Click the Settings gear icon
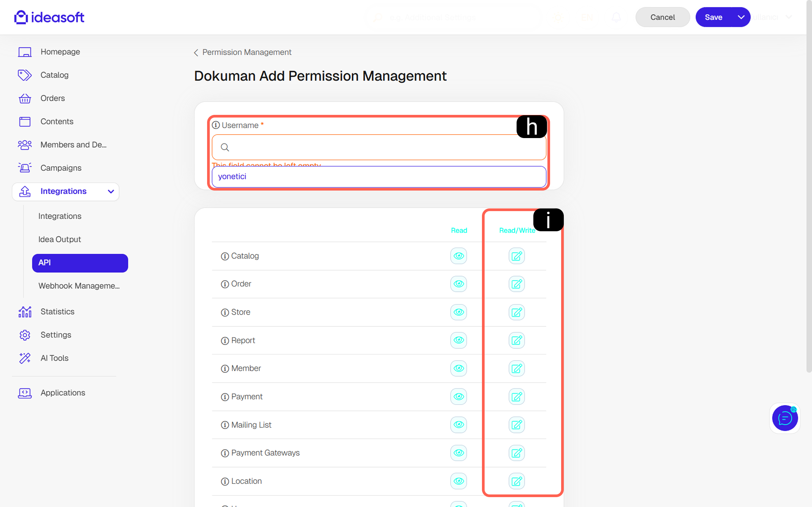The image size is (812, 507). (x=25, y=335)
